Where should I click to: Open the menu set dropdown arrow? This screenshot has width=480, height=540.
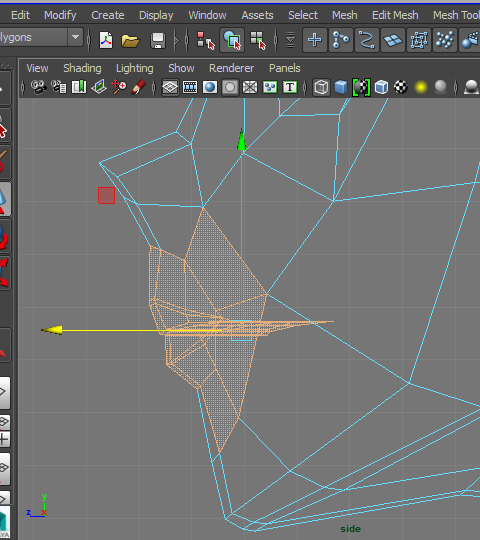click(75, 37)
